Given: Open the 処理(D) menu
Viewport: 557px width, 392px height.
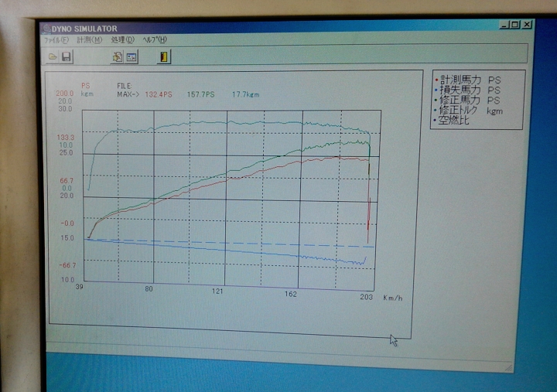Looking at the screenshot, I should pos(122,39).
